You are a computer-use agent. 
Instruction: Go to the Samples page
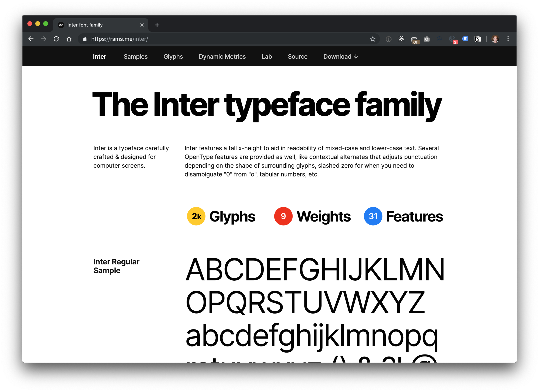click(x=135, y=56)
